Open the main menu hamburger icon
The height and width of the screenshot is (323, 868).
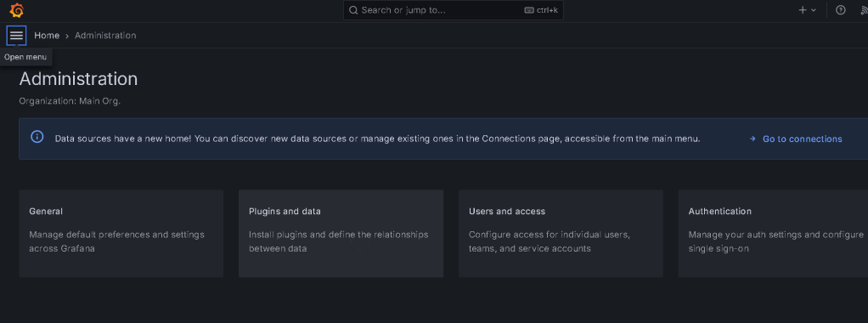click(x=17, y=36)
